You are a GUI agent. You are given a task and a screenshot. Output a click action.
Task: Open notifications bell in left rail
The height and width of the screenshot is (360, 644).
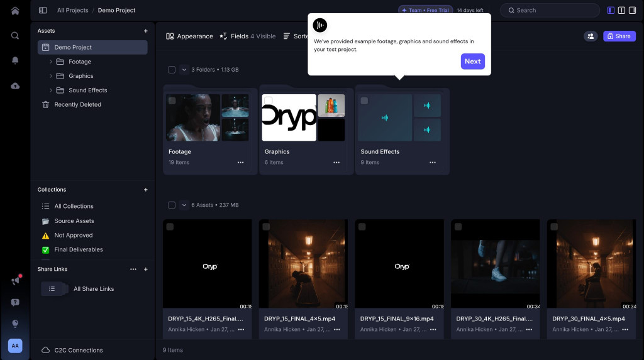tap(15, 60)
